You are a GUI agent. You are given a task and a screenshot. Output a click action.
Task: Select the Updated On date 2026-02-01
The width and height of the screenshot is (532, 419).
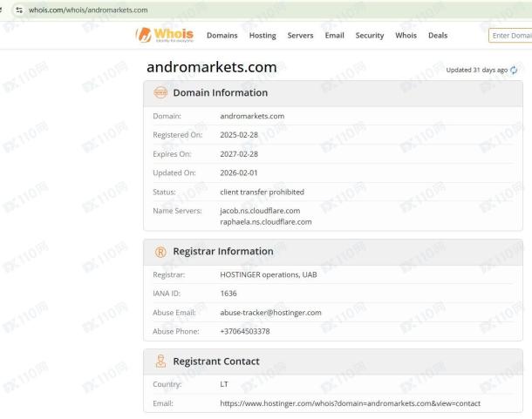[239, 172]
